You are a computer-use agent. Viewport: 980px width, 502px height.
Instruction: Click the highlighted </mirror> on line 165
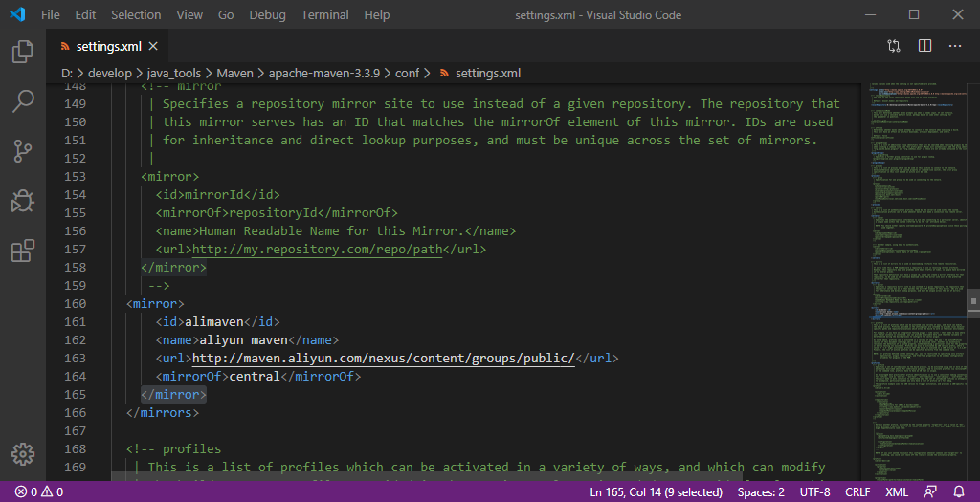(174, 395)
